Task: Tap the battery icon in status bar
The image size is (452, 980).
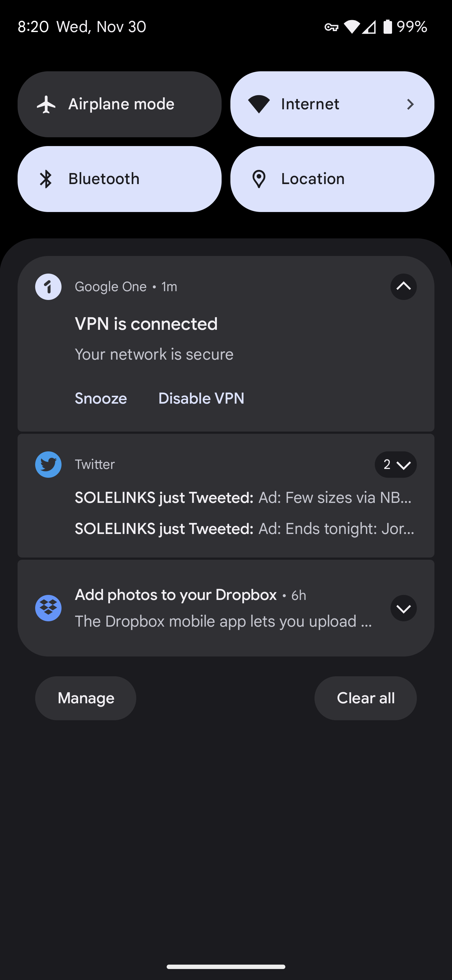Action: 387,27
